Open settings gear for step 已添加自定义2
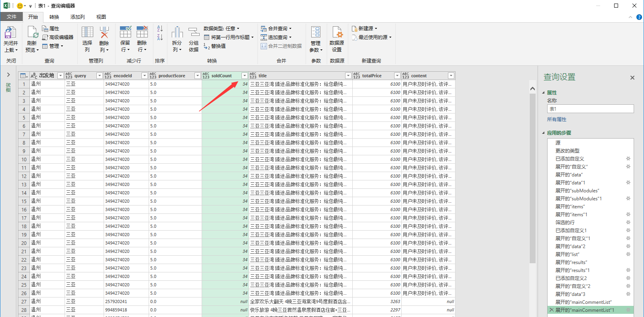This screenshot has height=317, width=644. tap(628, 278)
